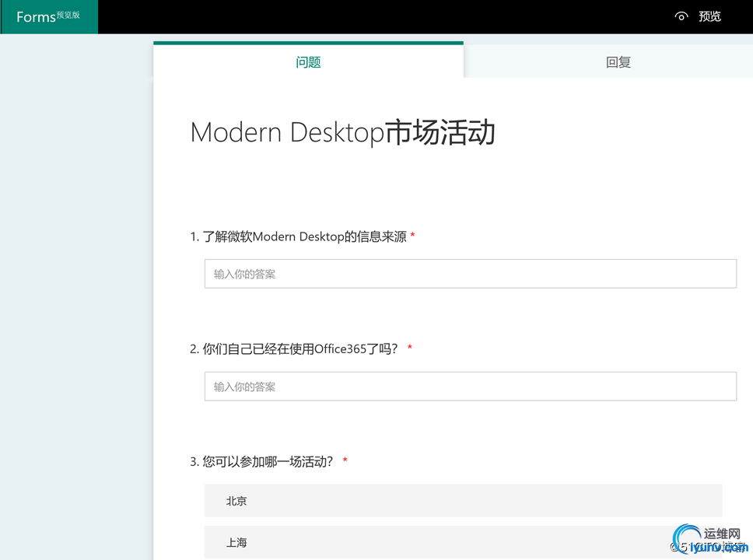
Task: Click the answer field under question 2
Action: (x=470, y=386)
